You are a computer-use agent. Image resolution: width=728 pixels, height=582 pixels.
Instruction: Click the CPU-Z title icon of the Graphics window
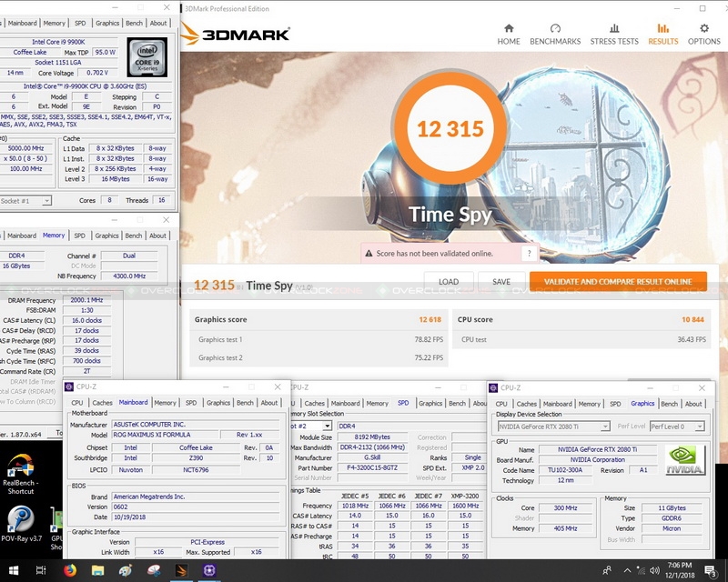click(493, 387)
